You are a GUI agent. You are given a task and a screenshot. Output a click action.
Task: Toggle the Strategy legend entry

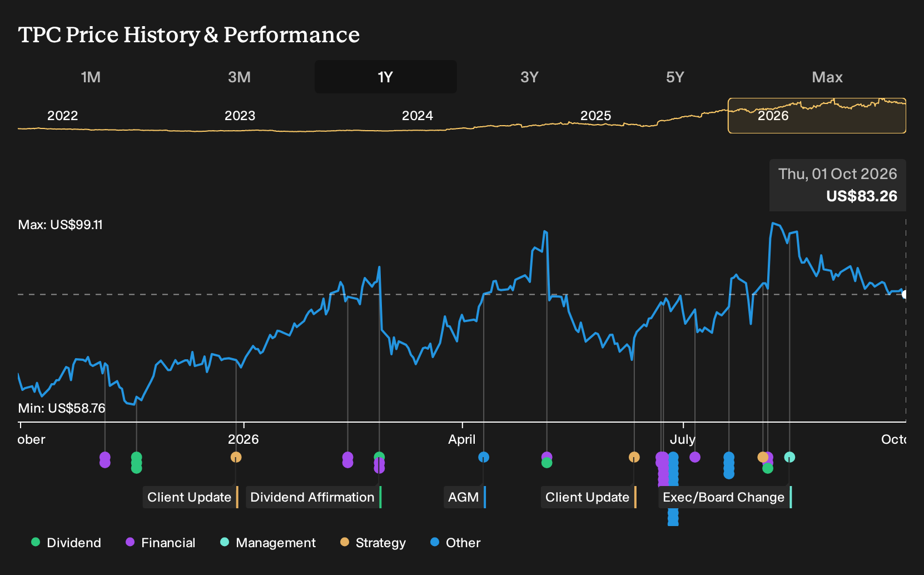[373, 543]
